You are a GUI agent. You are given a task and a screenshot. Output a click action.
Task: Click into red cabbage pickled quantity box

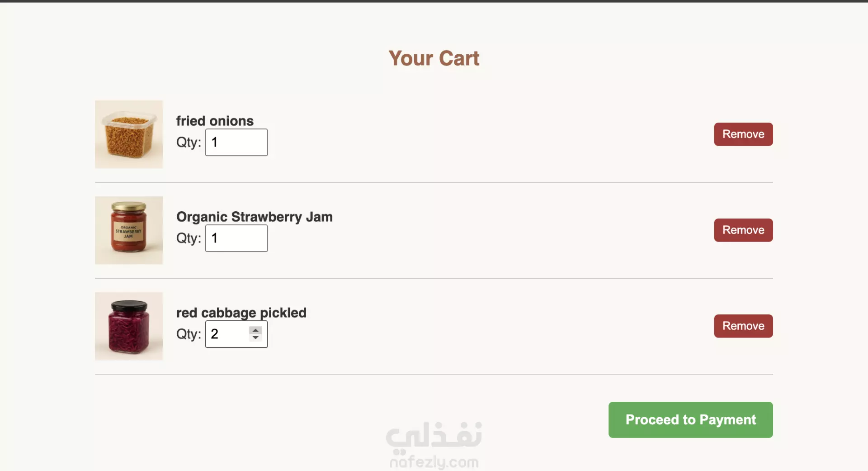[227, 334]
